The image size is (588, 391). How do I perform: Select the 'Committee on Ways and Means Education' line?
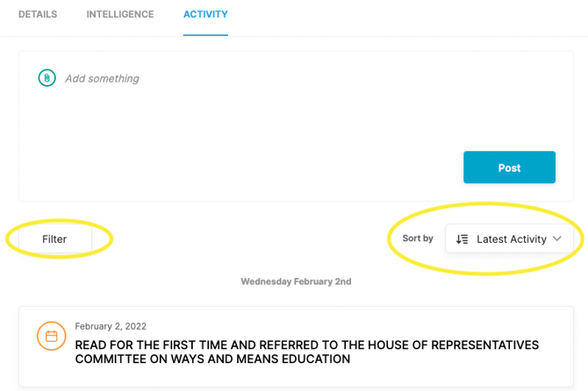tap(212, 359)
